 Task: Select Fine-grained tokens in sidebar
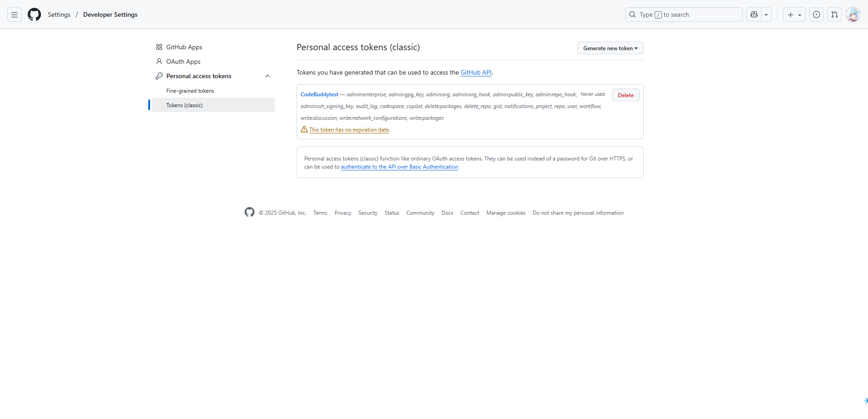click(190, 91)
